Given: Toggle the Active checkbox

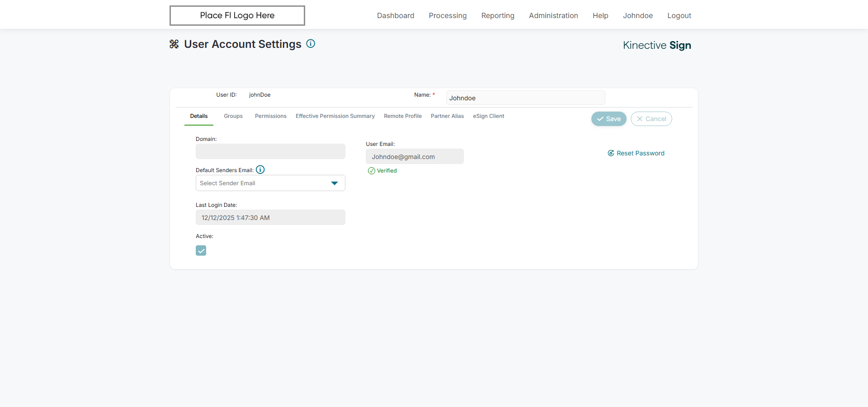Looking at the screenshot, I should [201, 251].
